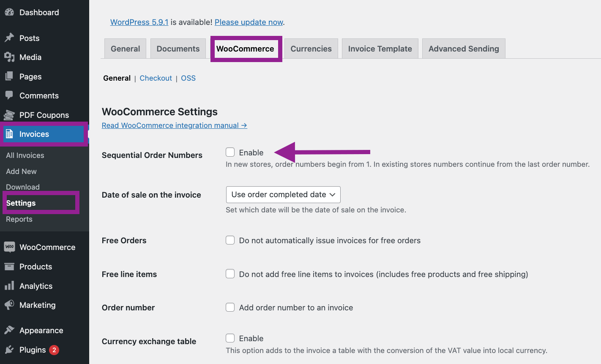The height and width of the screenshot is (364, 601).
Task: Click the Plugins updates badge
Action: 54,350
